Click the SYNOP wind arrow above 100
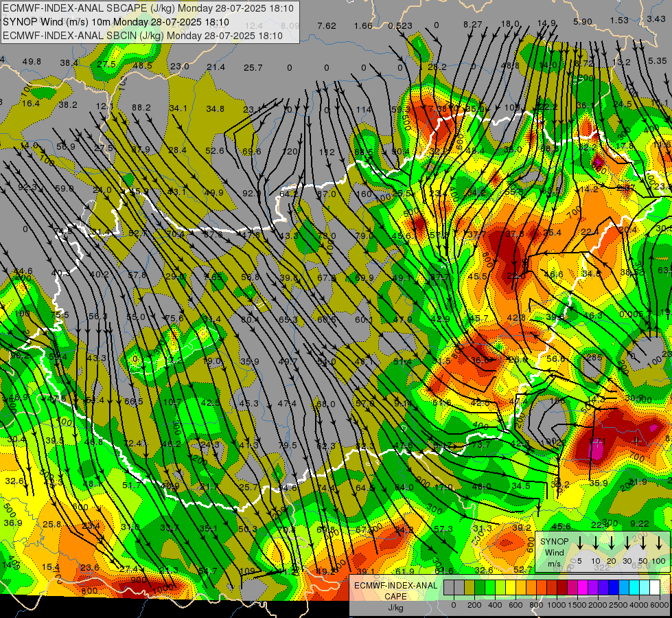 [659, 542]
